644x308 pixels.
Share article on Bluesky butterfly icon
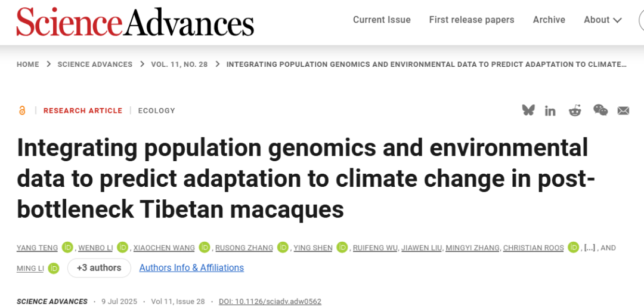pos(528,110)
